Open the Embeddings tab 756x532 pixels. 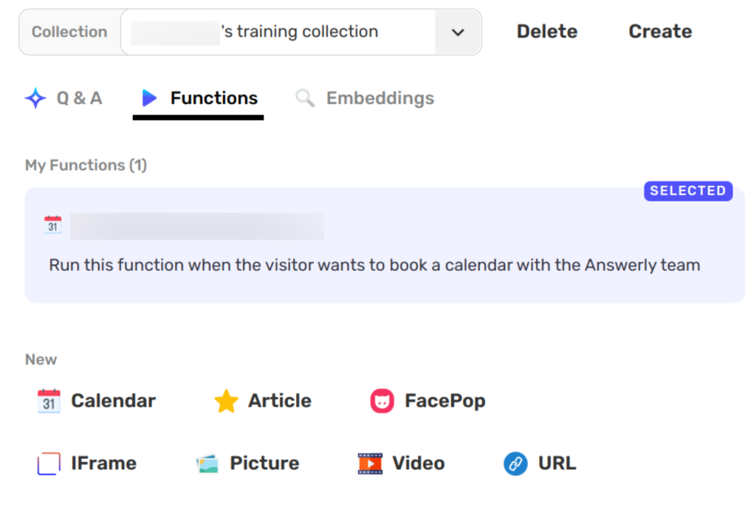(x=379, y=98)
